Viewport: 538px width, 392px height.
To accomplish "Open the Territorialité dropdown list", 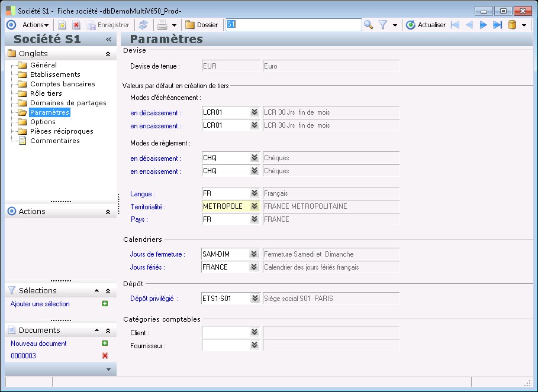I will point(254,206).
